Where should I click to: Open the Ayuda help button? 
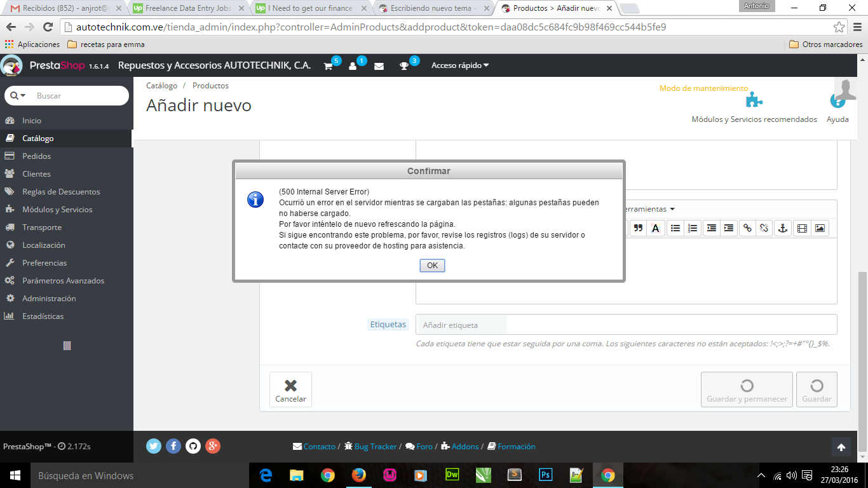pyautogui.click(x=837, y=109)
